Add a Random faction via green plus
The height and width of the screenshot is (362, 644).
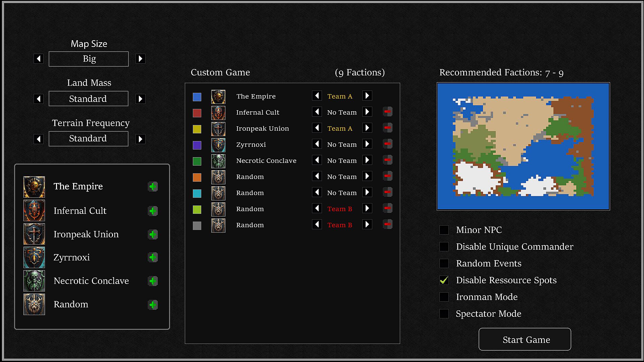(x=153, y=305)
